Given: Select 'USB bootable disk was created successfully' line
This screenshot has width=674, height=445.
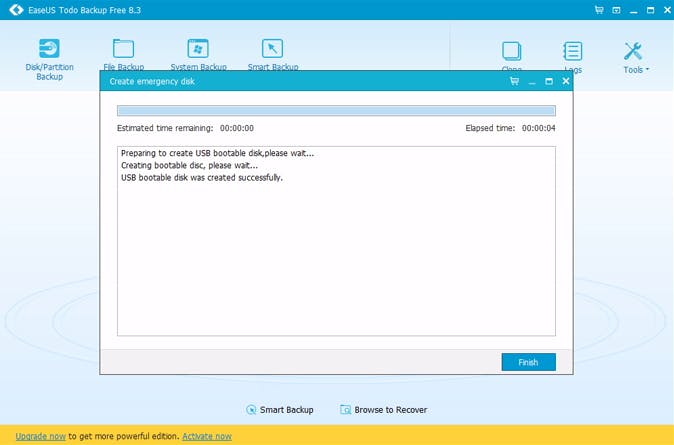Looking at the screenshot, I should coord(202,178).
